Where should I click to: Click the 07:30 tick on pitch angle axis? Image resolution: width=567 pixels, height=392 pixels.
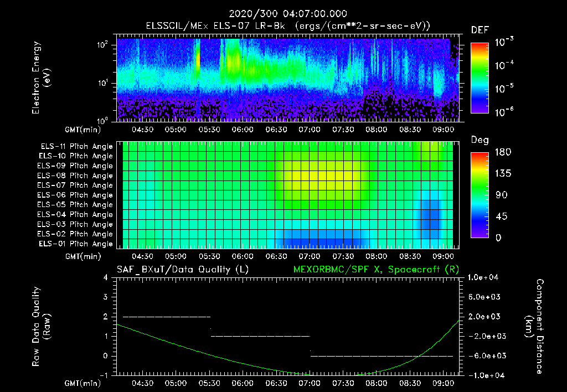tap(343, 256)
